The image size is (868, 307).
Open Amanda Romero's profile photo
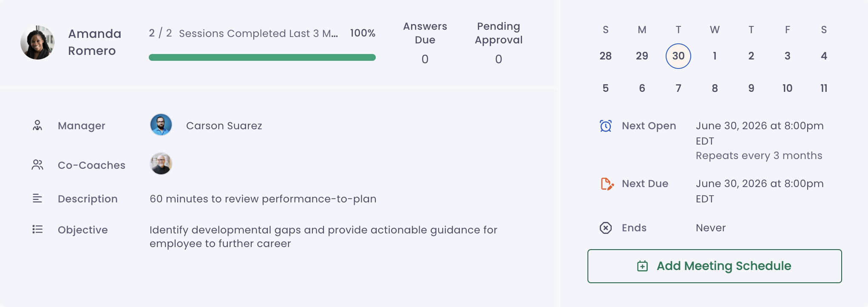37,43
